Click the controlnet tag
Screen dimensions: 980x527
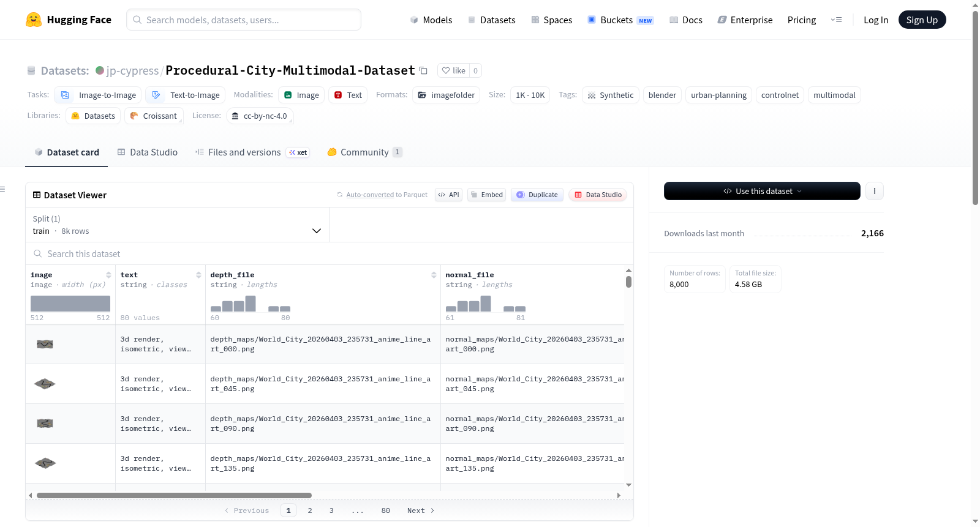click(x=780, y=95)
